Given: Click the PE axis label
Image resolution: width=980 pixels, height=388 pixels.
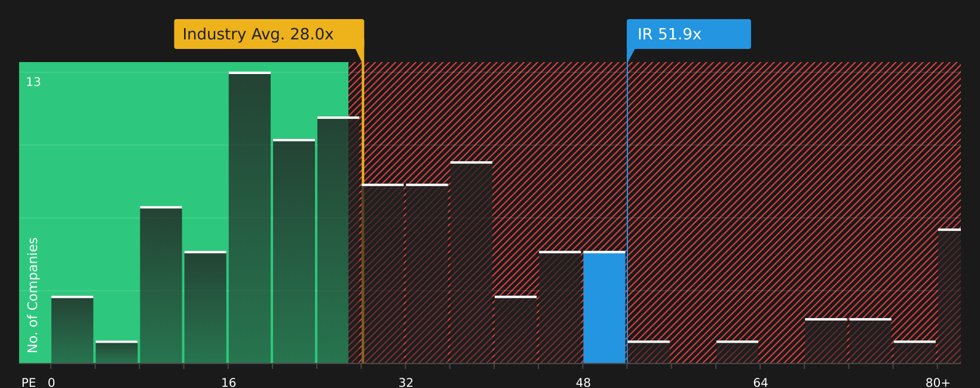Looking at the screenshot, I should pos(29,382).
